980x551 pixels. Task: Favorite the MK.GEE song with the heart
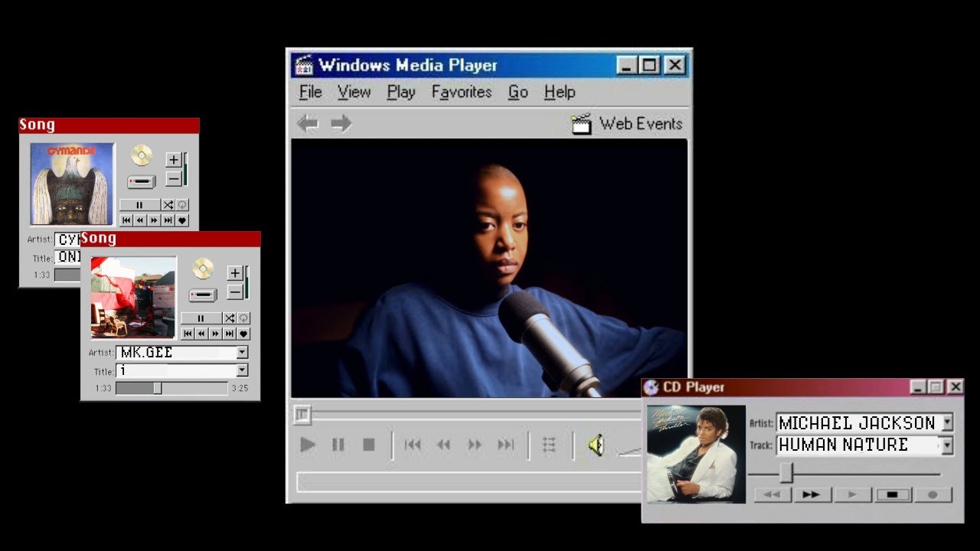243,334
